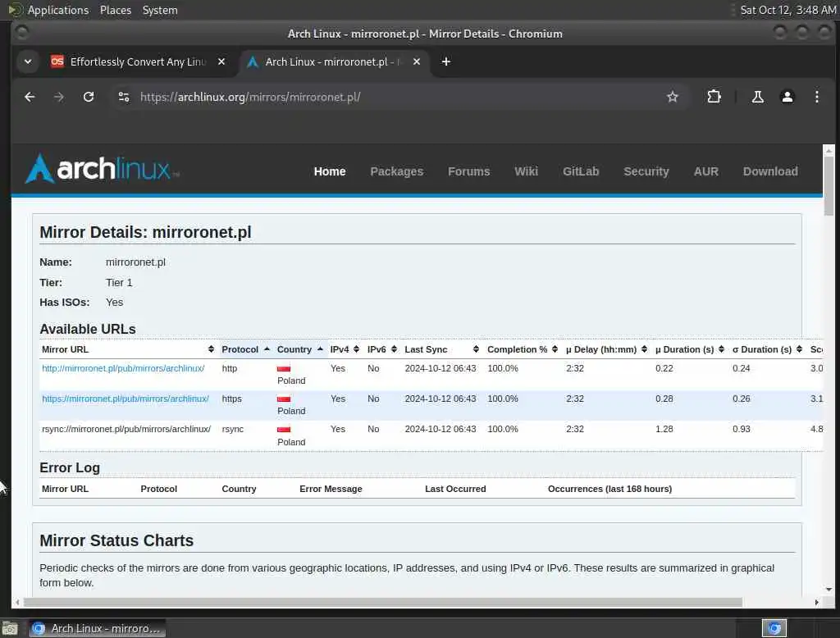The width and height of the screenshot is (840, 638).
Task: Bookmark this page with the star icon
Action: 673,97
